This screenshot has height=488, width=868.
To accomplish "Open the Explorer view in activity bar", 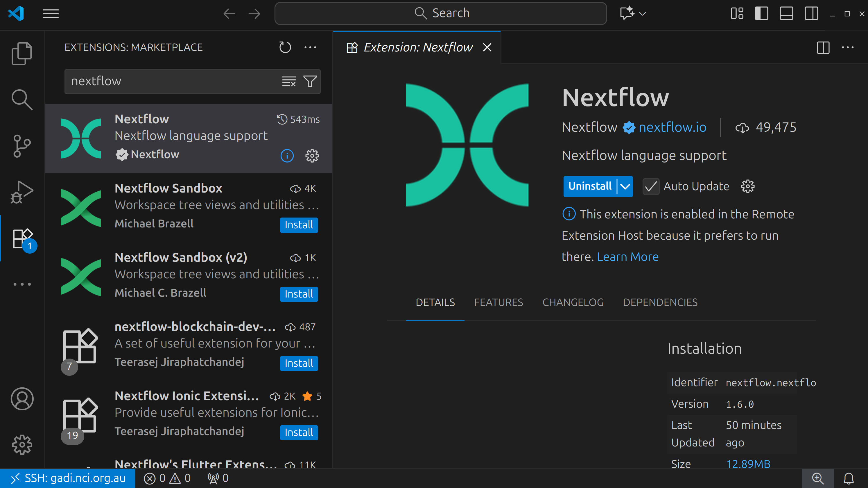I will click(21, 53).
